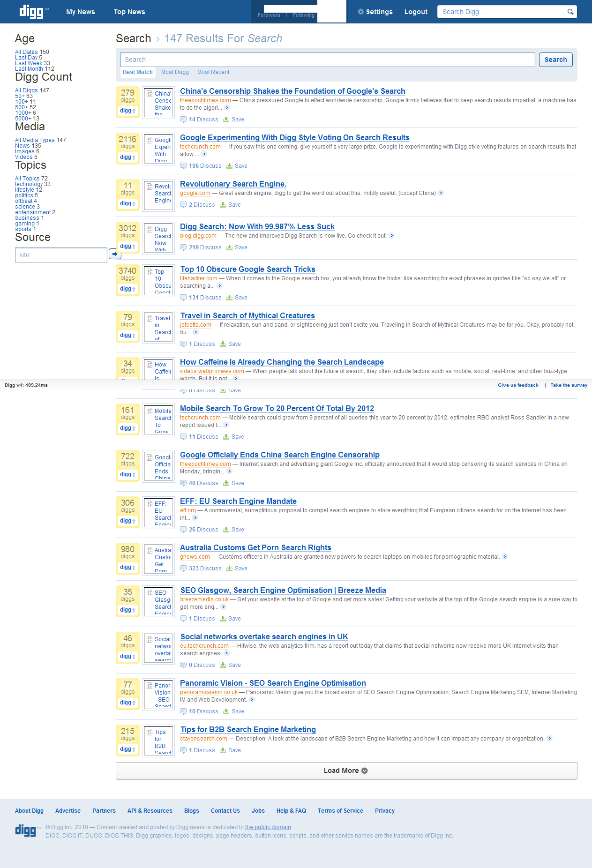The height and width of the screenshot is (868, 592).
Task: Open the 323 Discuss comments of Australia Customs story
Action: click(201, 569)
